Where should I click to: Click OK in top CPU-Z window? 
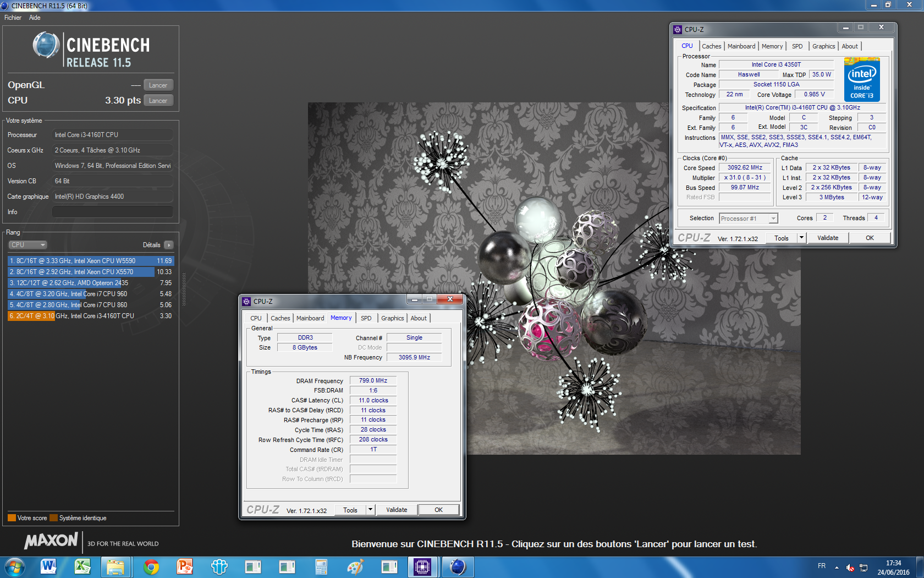(x=870, y=238)
